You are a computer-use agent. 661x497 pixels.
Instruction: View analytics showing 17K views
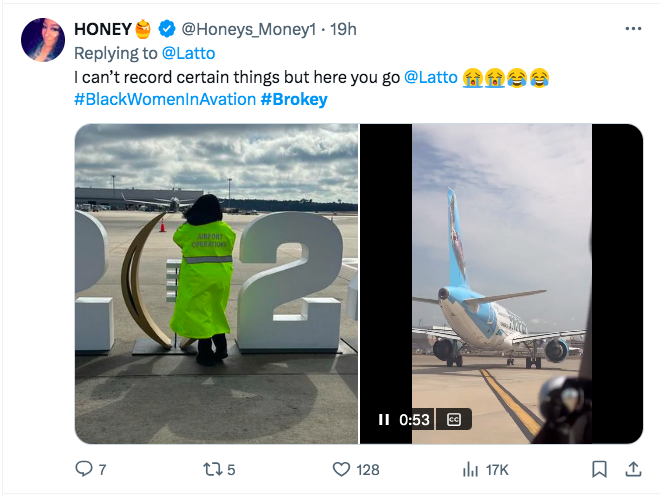tap(470, 469)
